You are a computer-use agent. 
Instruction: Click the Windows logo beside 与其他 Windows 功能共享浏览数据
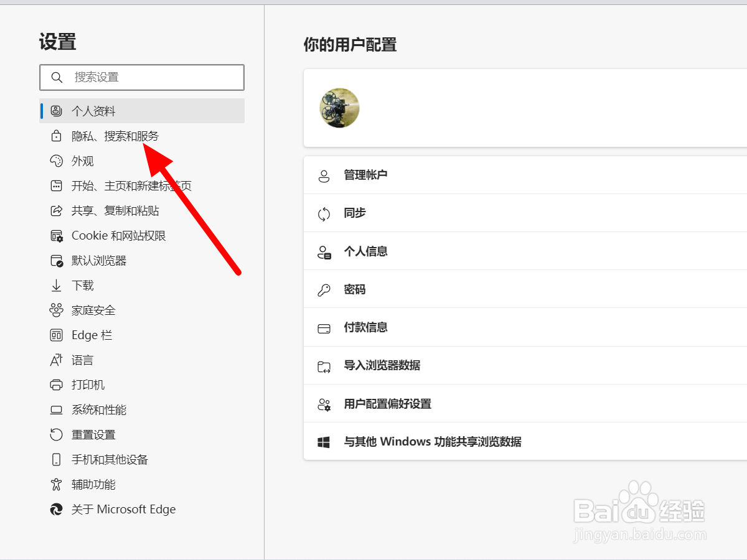point(324,442)
